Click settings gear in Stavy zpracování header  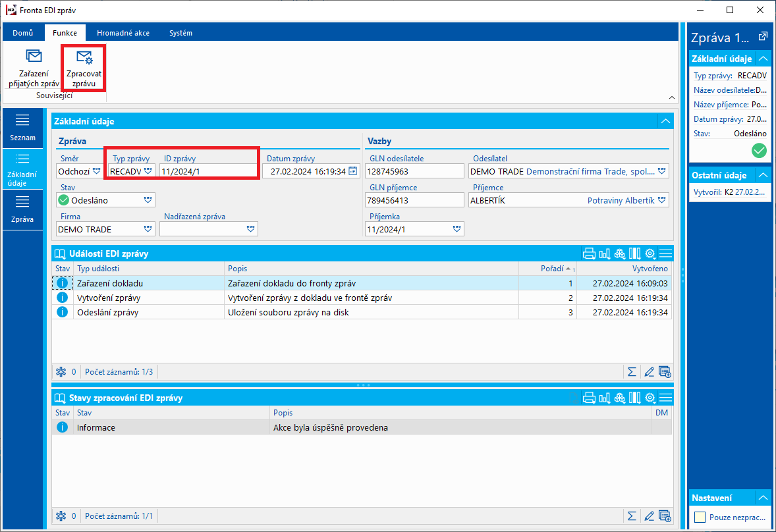(650, 398)
